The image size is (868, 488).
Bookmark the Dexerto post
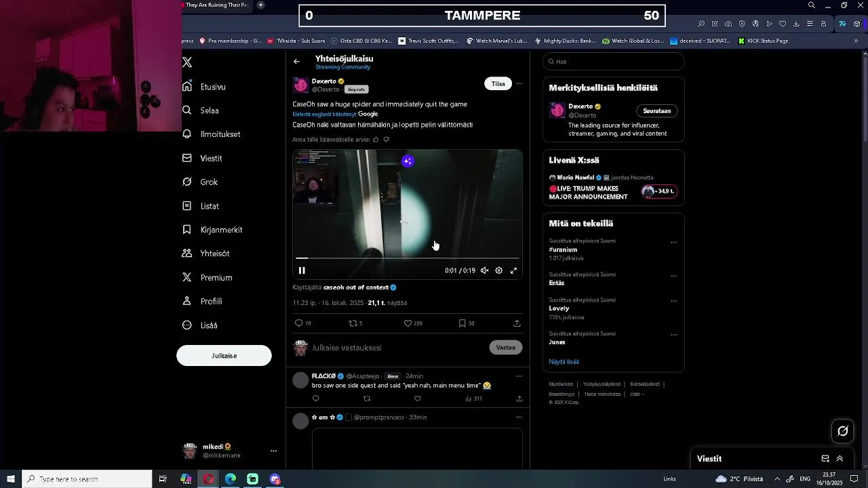click(467, 323)
